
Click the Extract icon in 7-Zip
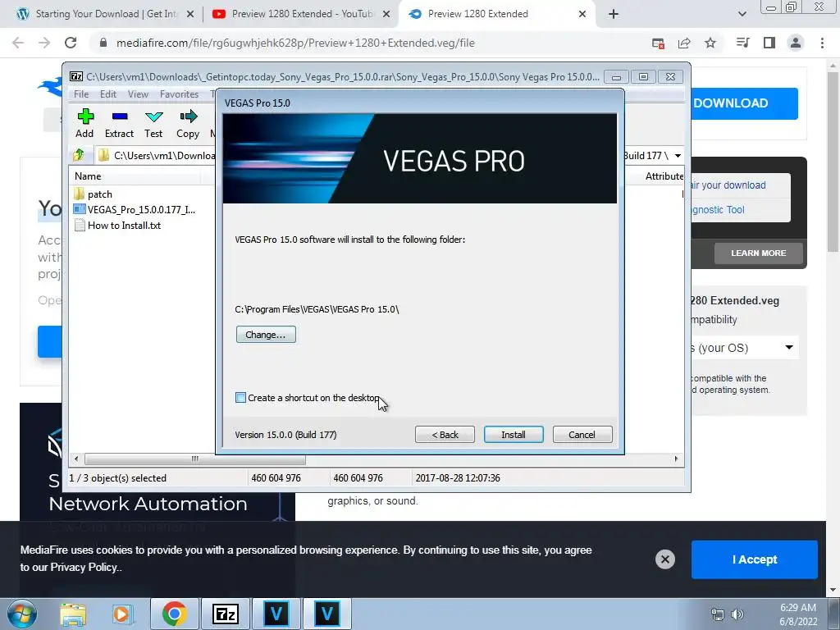click(119, 123)
